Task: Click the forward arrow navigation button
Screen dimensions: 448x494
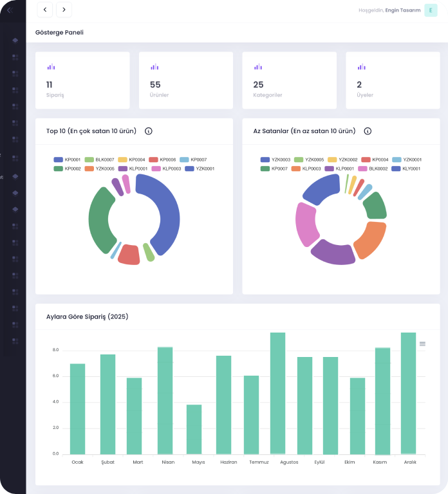Action: pyautogui.click(x=64, y=10)
